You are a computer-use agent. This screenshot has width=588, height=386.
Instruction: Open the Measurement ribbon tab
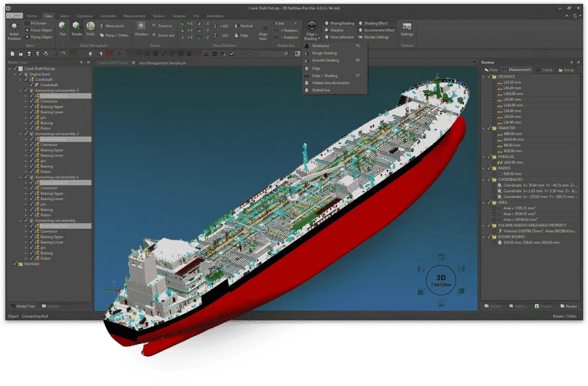[x=134, y=16]
